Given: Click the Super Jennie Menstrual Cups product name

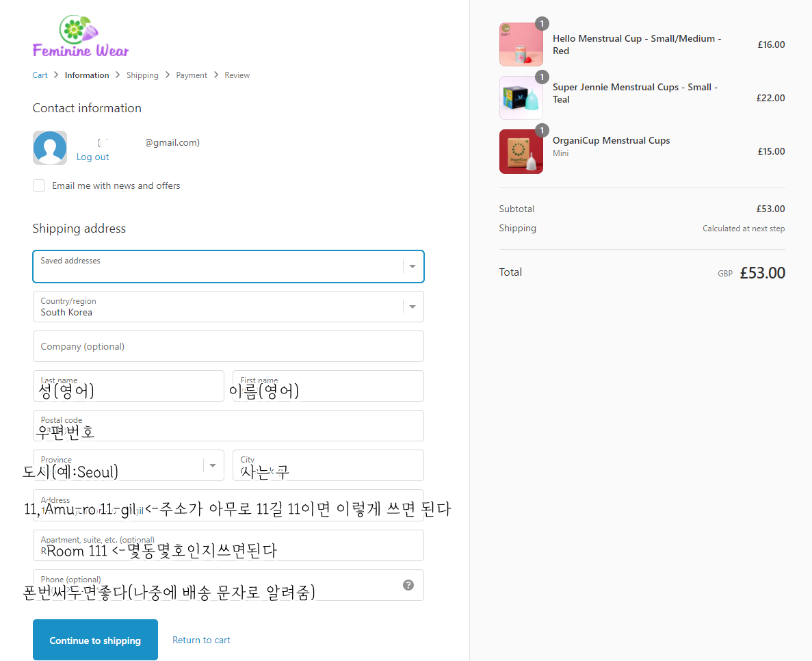Looking at the screenshot, I should click(635, 93).
